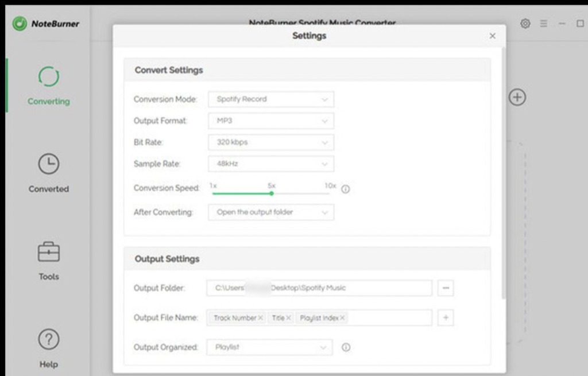Click the Output Organized info icon
588x376 pixels.
(x=346, y=347)
